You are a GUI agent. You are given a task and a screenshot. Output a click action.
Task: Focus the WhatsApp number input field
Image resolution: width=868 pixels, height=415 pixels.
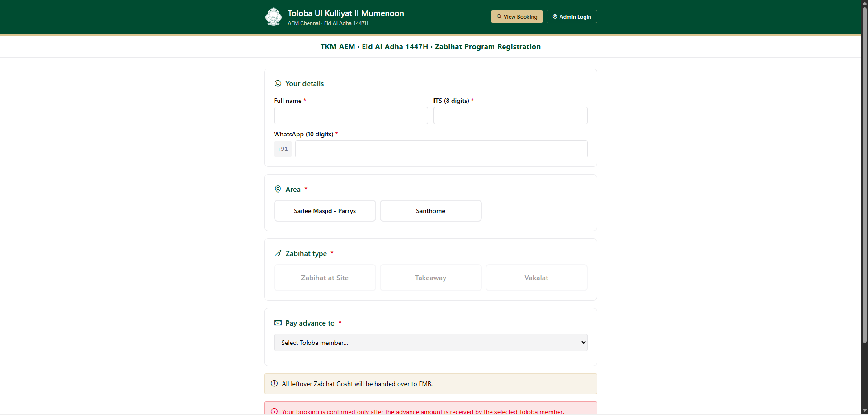pyautogui.click(x=441, y=149)
